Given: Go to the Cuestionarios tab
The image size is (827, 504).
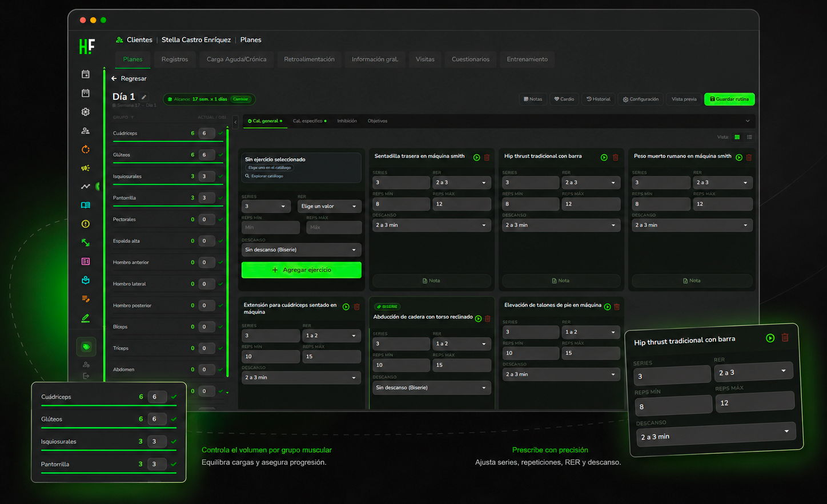Looking at the screenshot, I should click(471, 59).
